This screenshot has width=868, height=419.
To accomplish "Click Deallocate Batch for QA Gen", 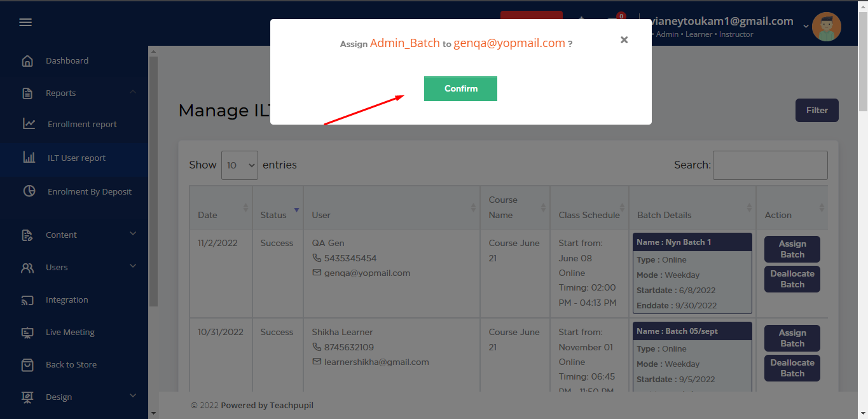I will [792, 279].
